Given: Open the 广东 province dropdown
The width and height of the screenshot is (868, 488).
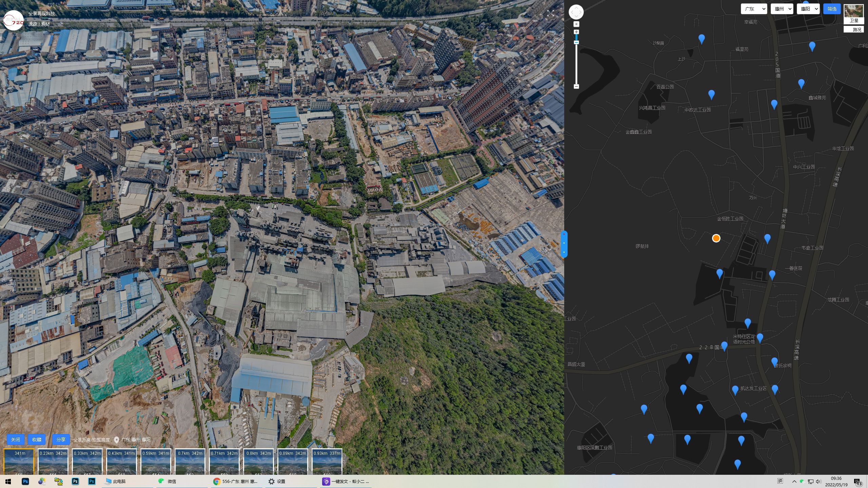Looking at the screenshot, I should (x=753, y=9).
